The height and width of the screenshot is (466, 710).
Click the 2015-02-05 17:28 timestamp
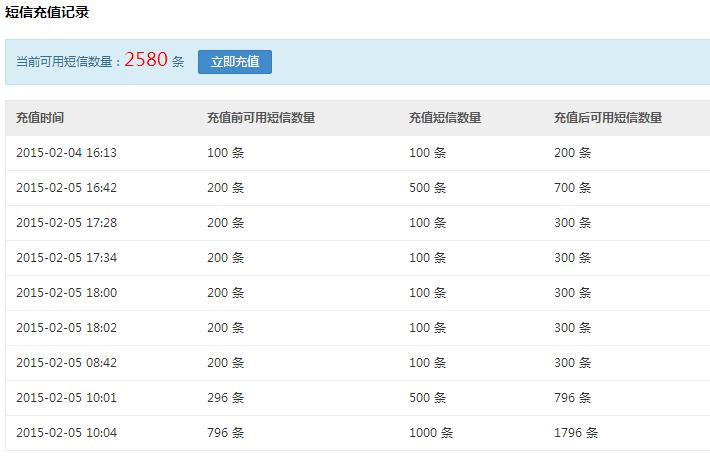(x=66, y=223)
